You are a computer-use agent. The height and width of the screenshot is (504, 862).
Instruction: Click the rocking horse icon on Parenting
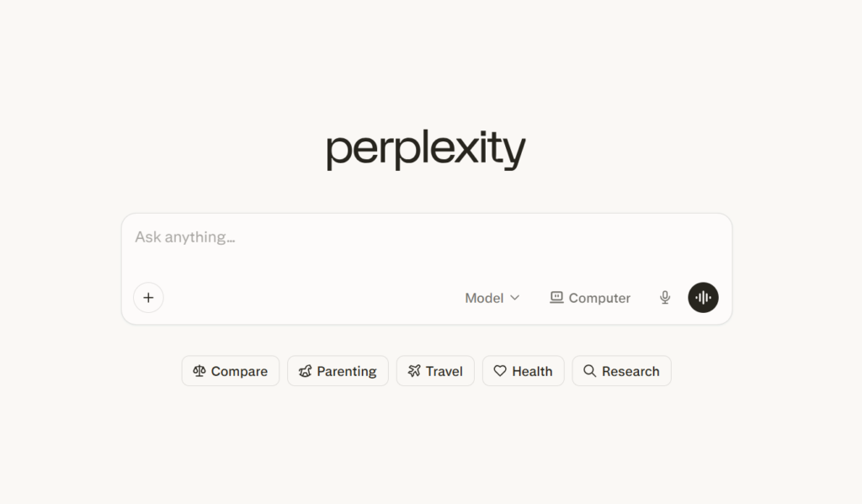pyautogui.click(x=305, y=370)
